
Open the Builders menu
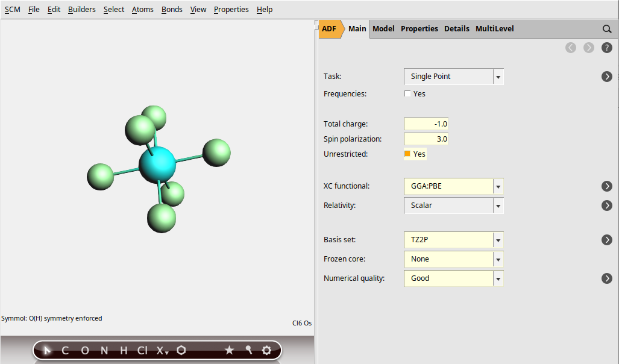(81, 10)
